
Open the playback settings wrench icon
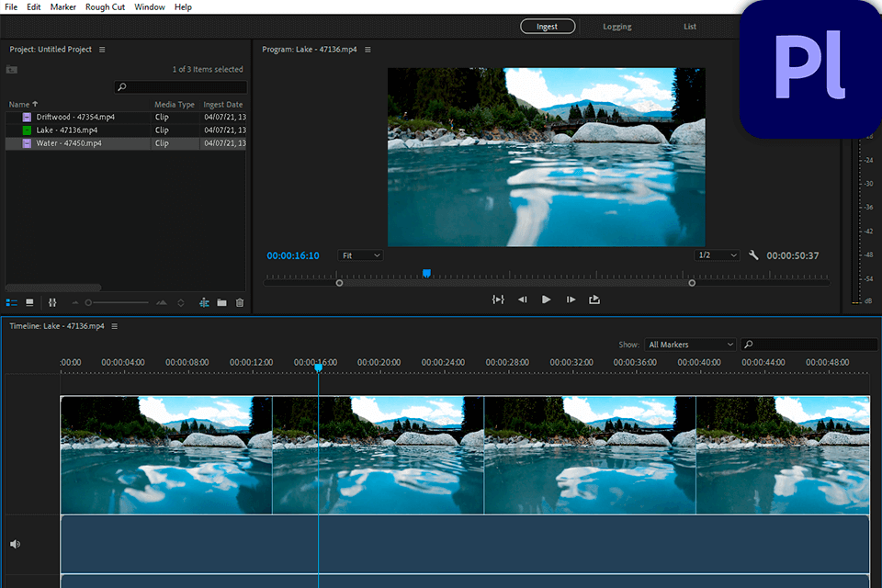(753, 255)
